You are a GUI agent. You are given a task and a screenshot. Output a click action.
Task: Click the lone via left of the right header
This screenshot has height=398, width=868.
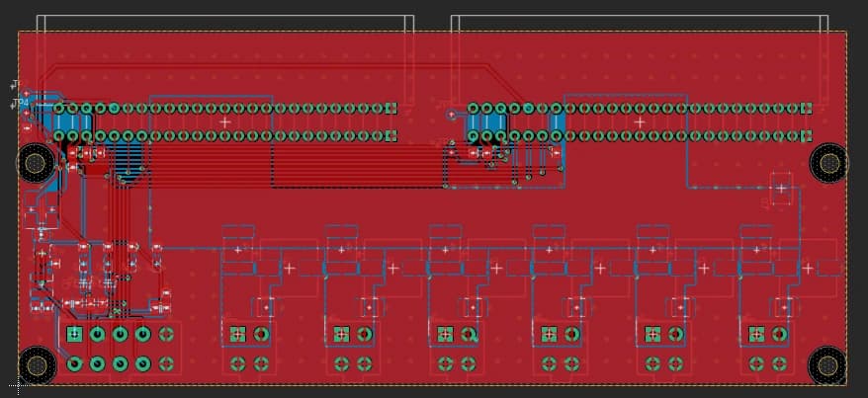(452, 115)
